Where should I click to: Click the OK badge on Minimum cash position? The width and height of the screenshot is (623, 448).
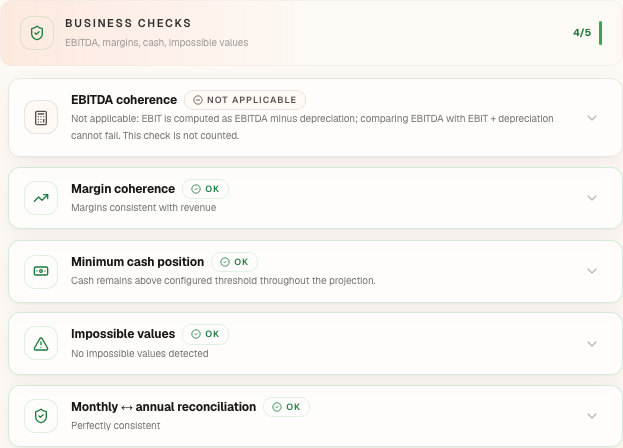234,262
